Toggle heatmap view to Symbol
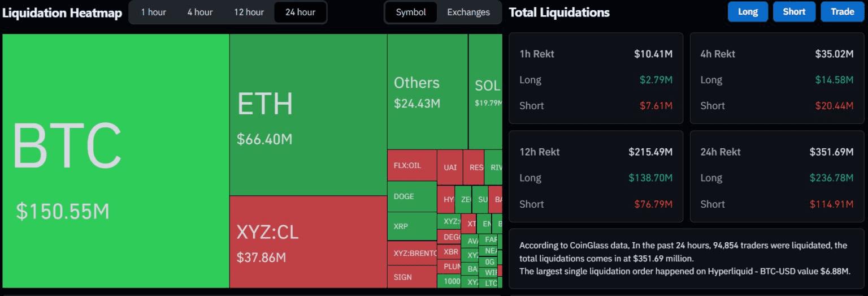 411,12
